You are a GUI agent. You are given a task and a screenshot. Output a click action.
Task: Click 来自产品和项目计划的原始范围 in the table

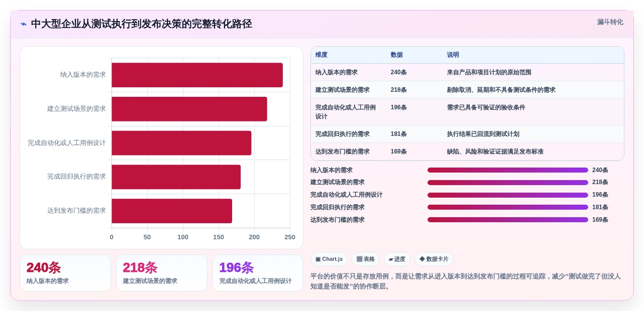(489, 72)
